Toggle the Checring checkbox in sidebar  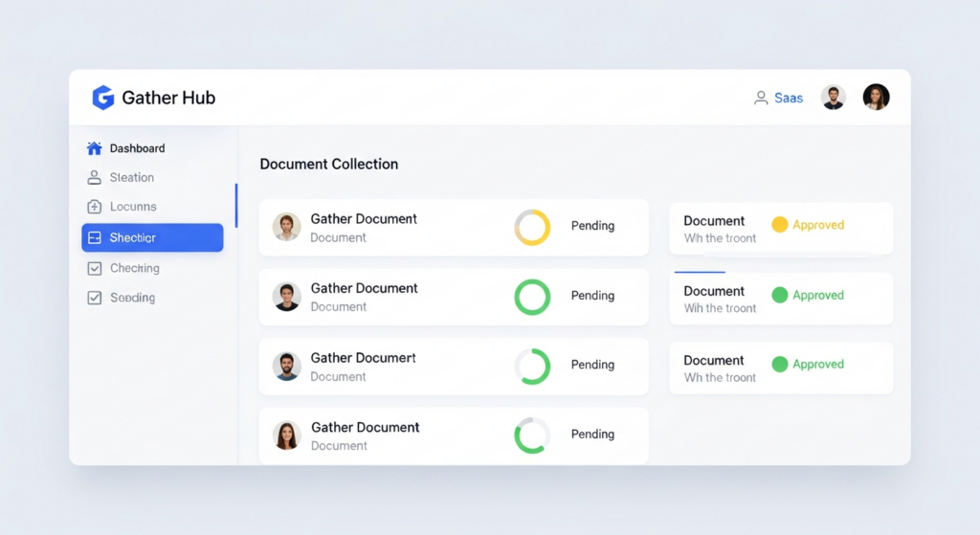(x=94, y=269)
